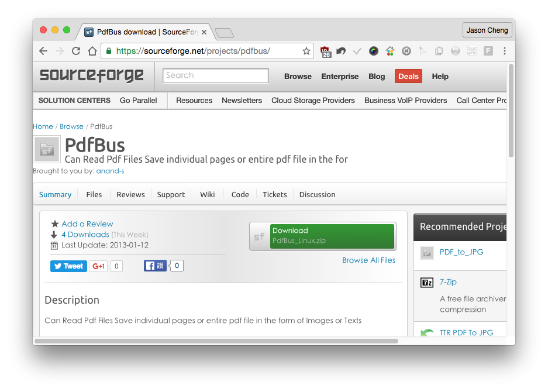
Task: Open the 7-Zip recommended project link
Action: tap(448, 282)
